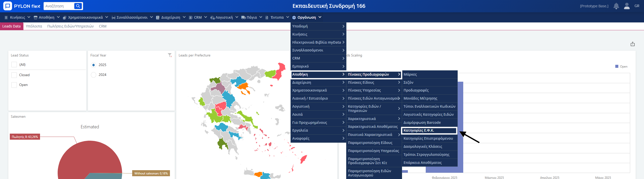The image size is (644, 179).
Task: Expand the Πάγια top menu chevron
Action: (261, 17)
